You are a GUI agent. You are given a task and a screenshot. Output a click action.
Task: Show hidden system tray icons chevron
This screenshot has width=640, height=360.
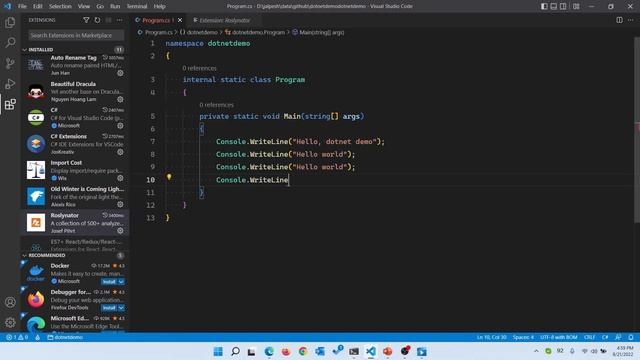[536, 351]
